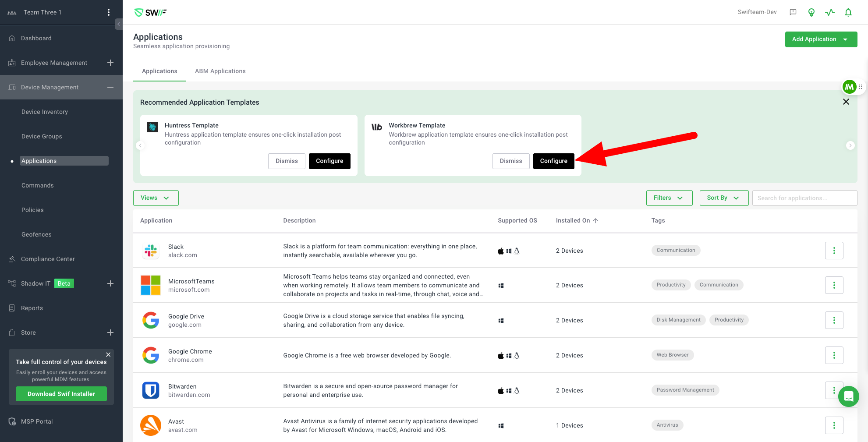Dismiss the Huntress Template

[x=287, y=161]
